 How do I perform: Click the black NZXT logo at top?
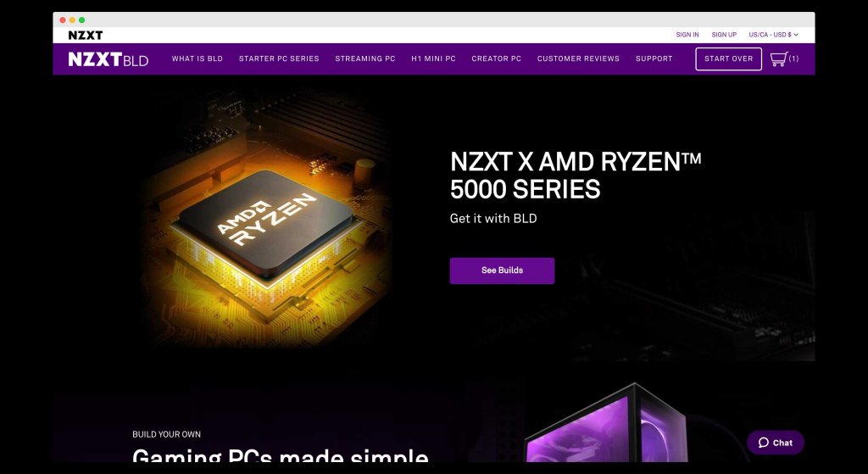pos(86,35)
